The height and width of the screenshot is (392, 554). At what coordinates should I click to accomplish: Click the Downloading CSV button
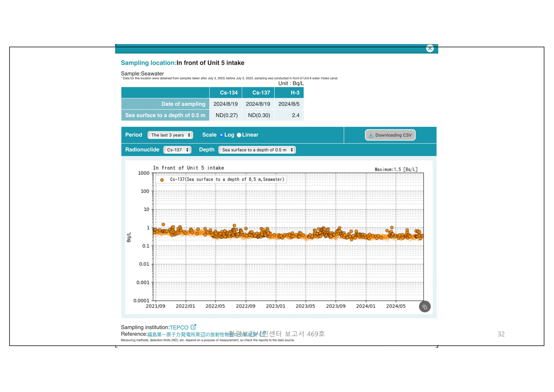coord(390,135)
